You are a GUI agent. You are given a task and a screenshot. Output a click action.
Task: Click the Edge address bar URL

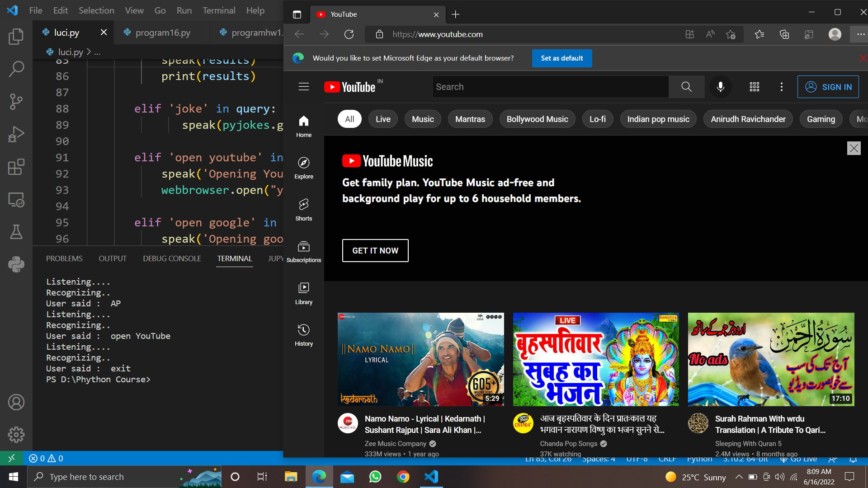pyautogui.click(x=438, y=34)
